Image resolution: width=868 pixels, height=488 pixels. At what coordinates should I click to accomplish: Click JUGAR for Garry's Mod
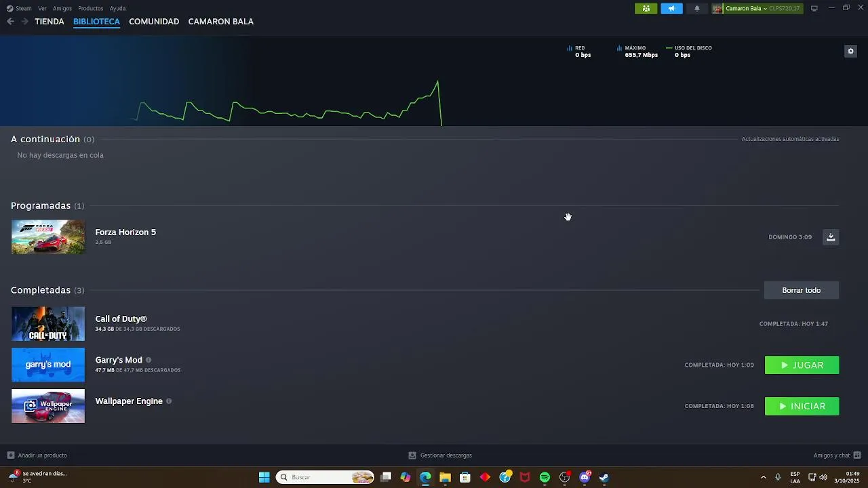pos(802,365)
